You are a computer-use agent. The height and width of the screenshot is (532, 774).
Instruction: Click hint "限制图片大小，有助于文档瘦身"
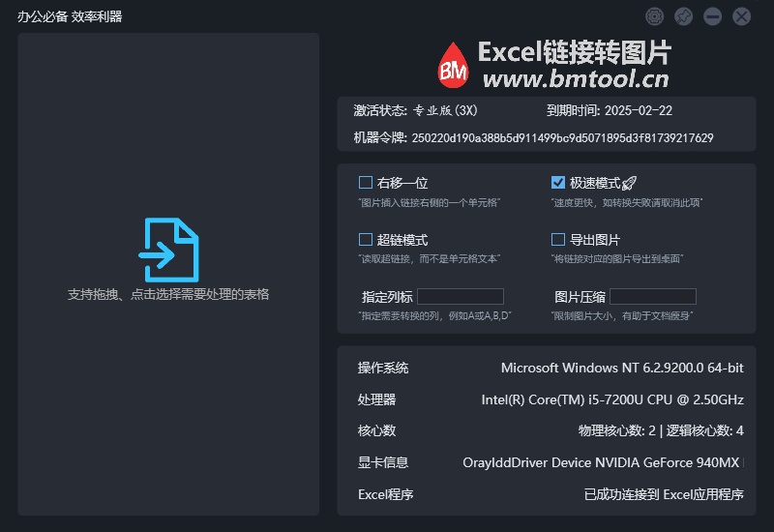622,316
